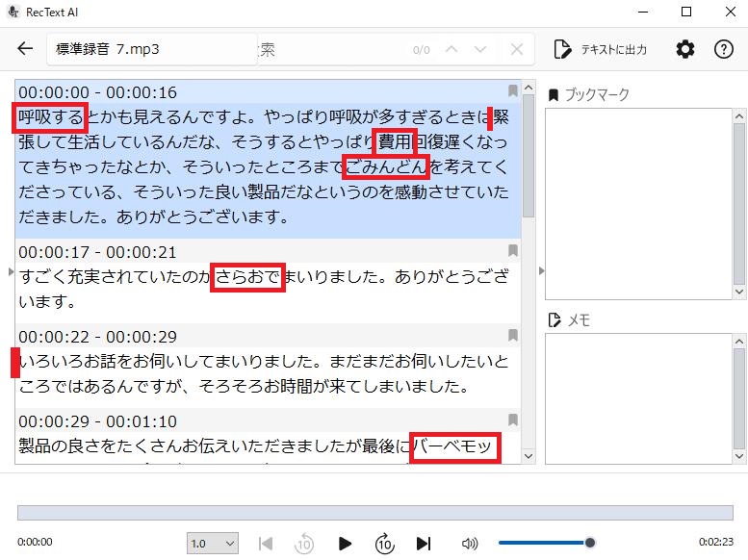
Task: Skip forward 10 seconds
Action: pyautogui.click(x=384, y=544)
